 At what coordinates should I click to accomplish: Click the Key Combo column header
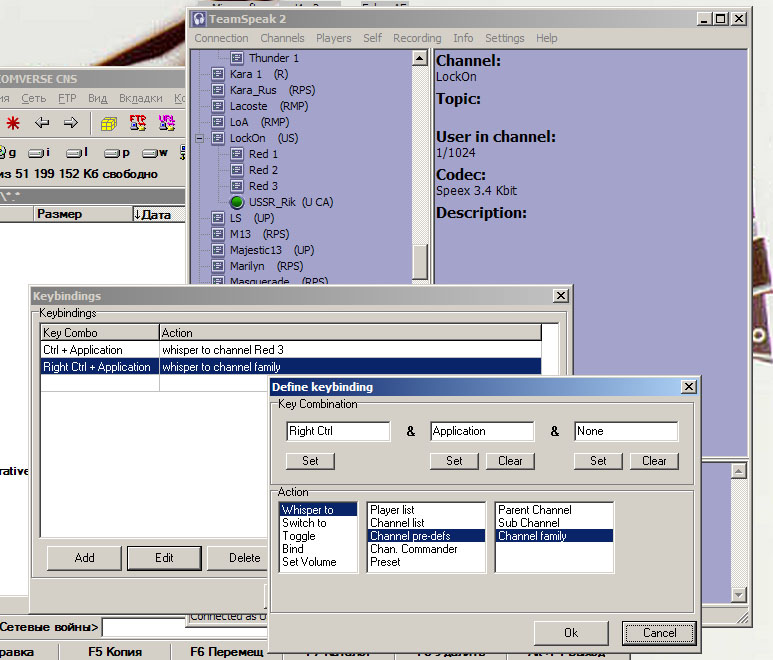tap(100, 333)
